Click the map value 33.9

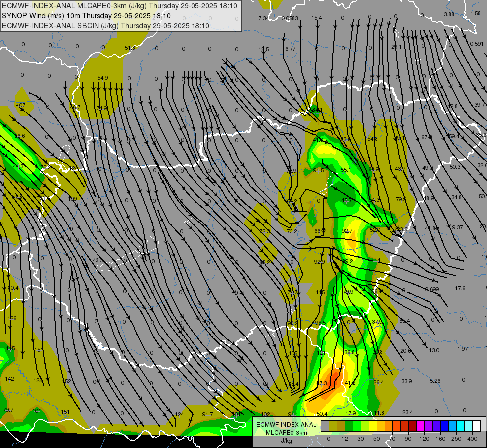coord(406,381)
